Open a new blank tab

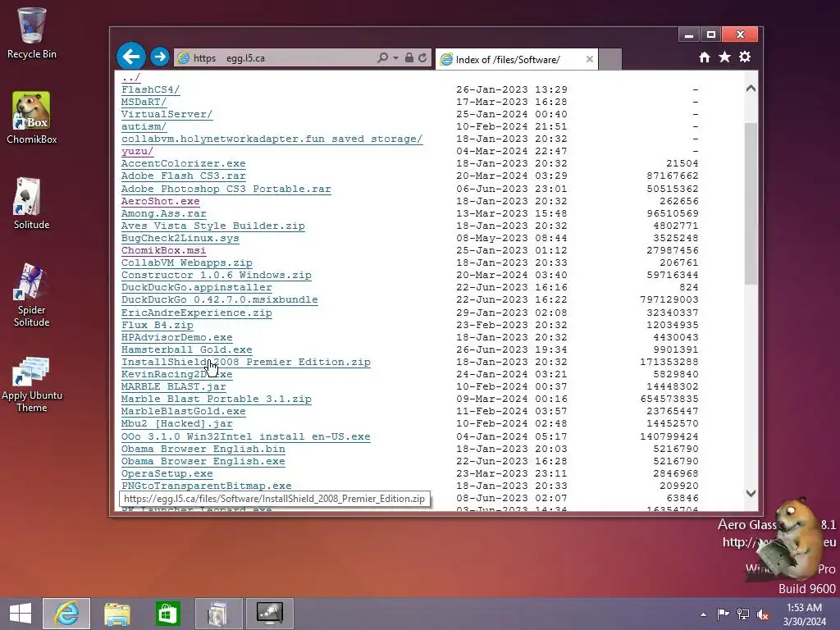(x=610, y=59)
